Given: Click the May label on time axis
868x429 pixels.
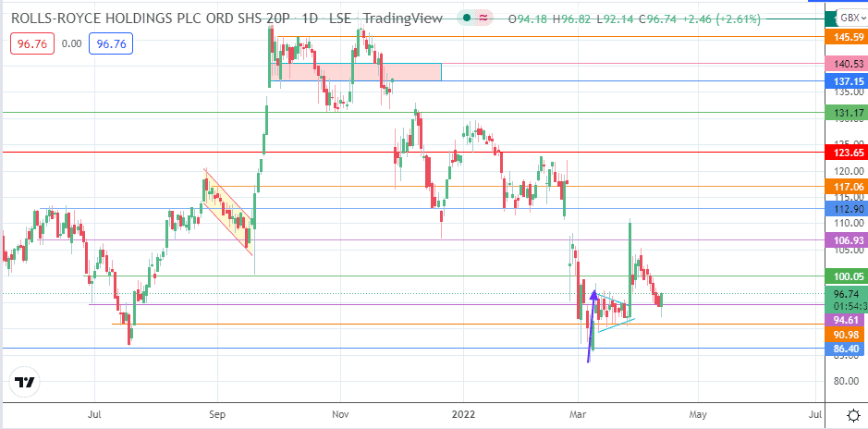Looking at the screenshot, I should [698, 414].
